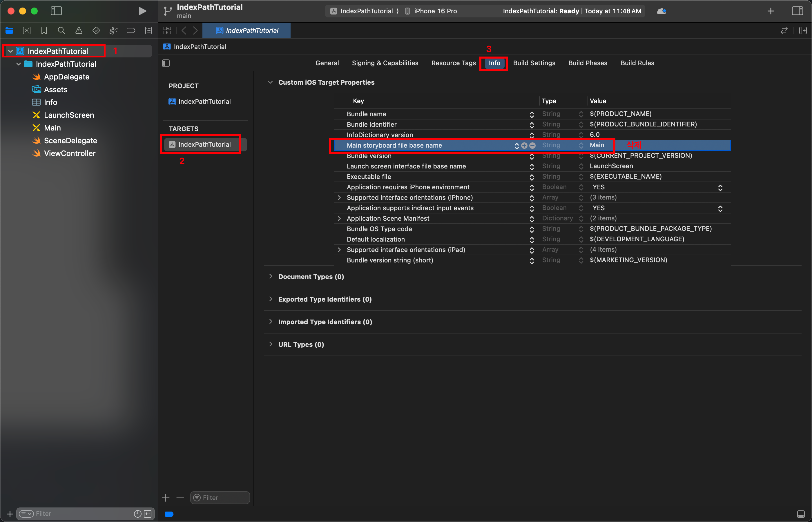
Task: Click the Library plus button in toolbar
Action: pos(771,11)
